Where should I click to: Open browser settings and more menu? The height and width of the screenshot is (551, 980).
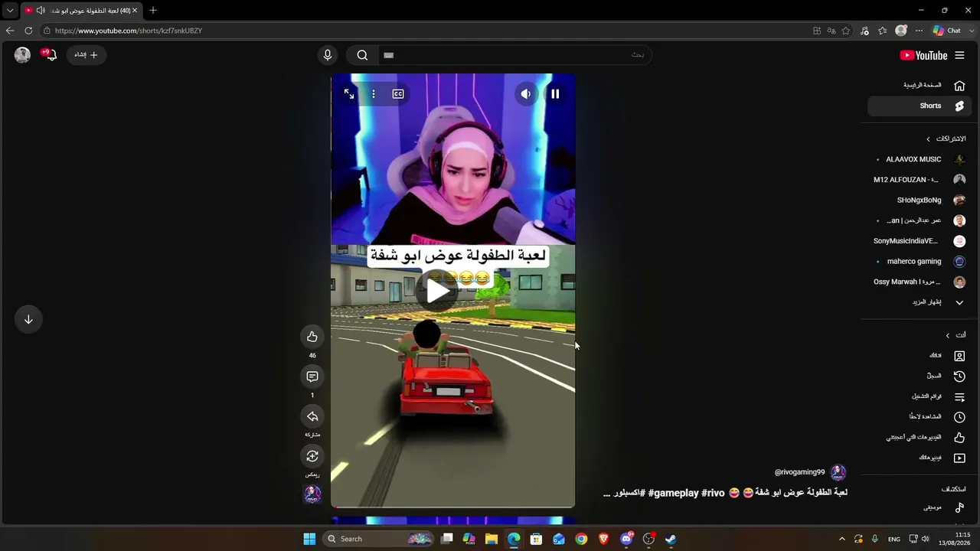pyautogui.click(x=920, y=31)
